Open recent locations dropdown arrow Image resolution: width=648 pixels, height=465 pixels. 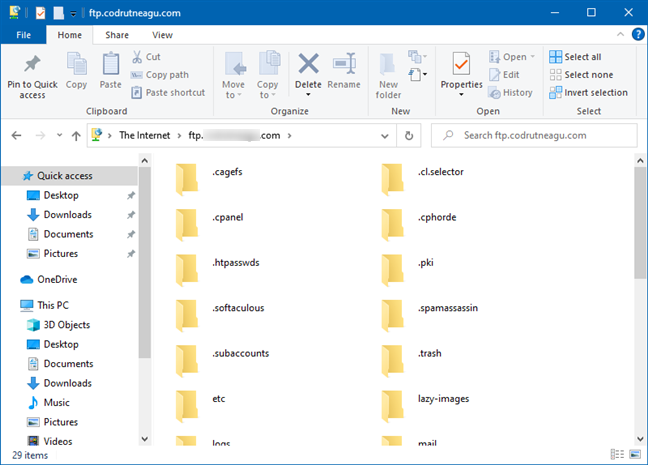point(60,135)
